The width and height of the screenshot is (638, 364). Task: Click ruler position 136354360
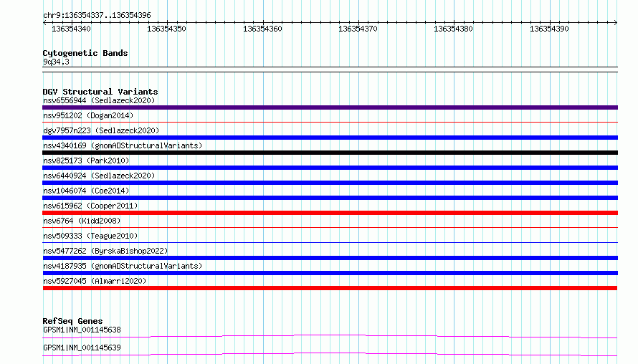262,29
